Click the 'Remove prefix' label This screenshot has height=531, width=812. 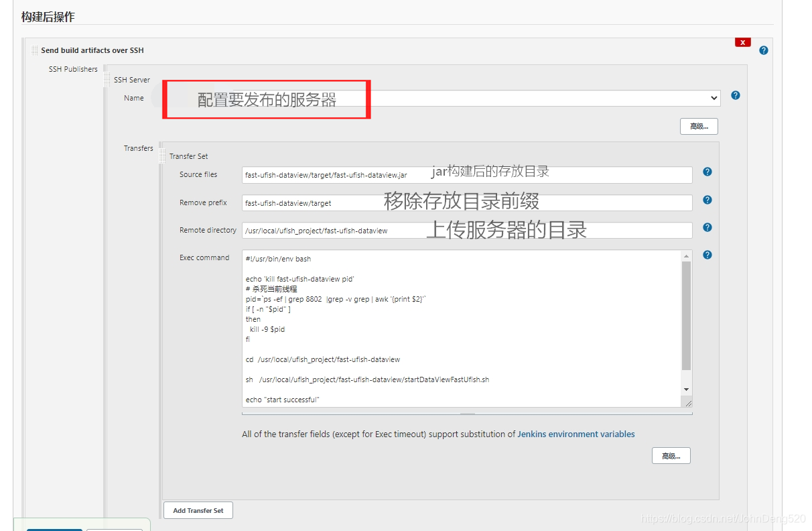(203, 202)
